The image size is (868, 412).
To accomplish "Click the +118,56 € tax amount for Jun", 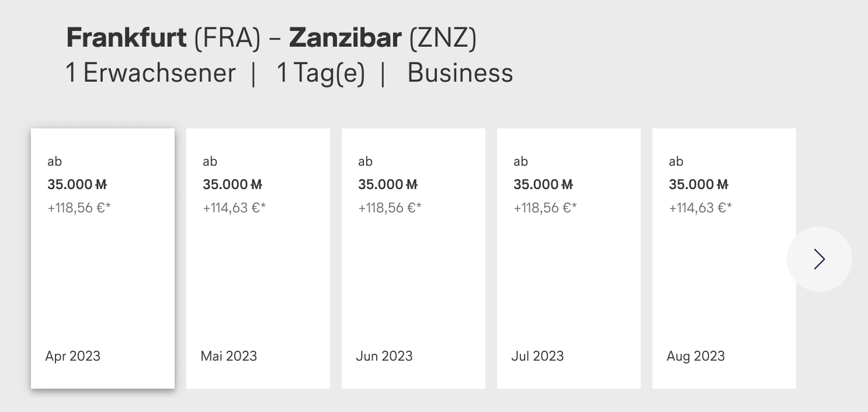I will tap(390, 208).
